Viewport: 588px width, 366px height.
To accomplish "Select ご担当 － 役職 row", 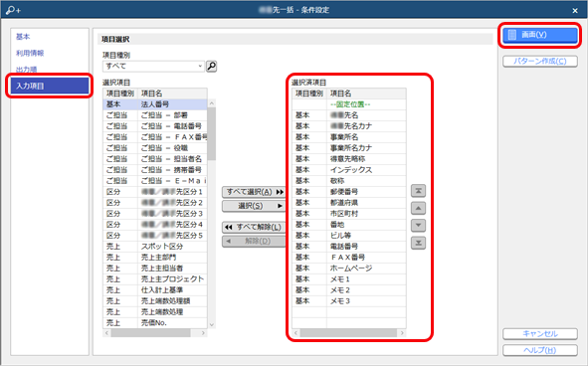I will [x=155, y=148].
